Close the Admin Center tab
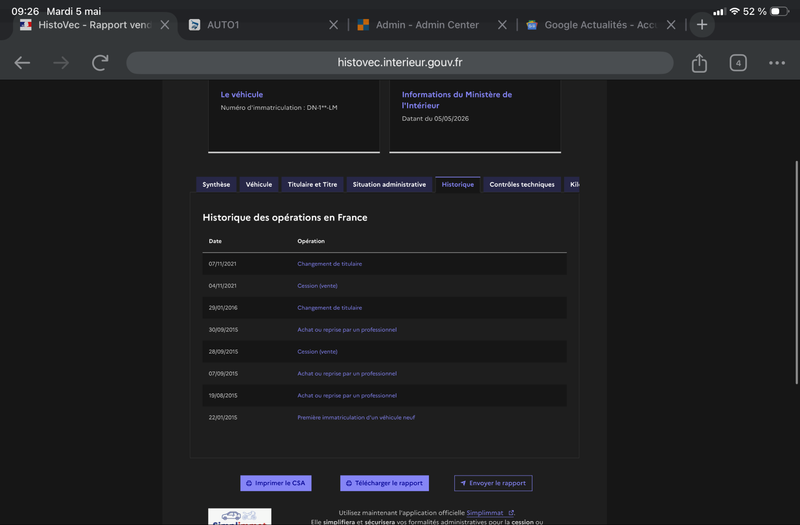The height and width of the screenshot is (525, 800). pos(502,24)
